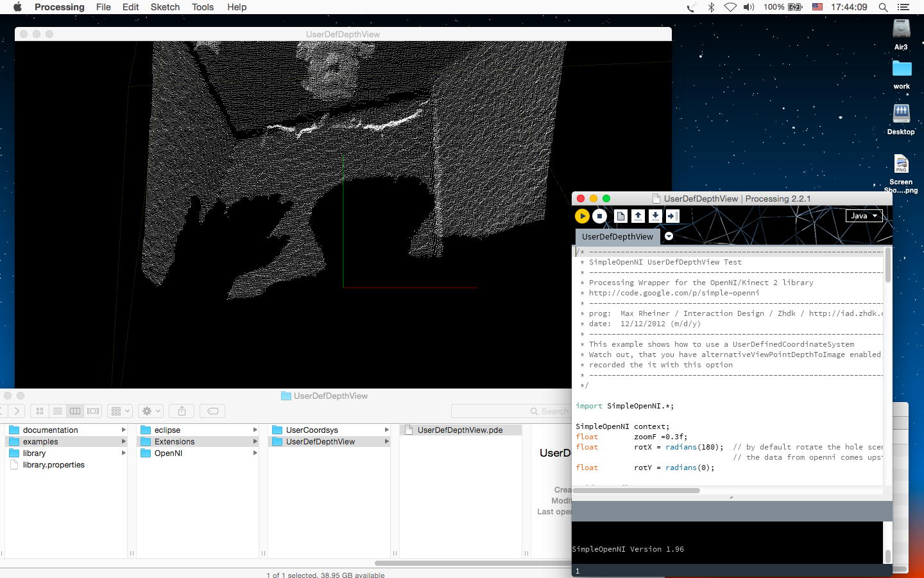Run the sketch with the Play button

point(582,216)
